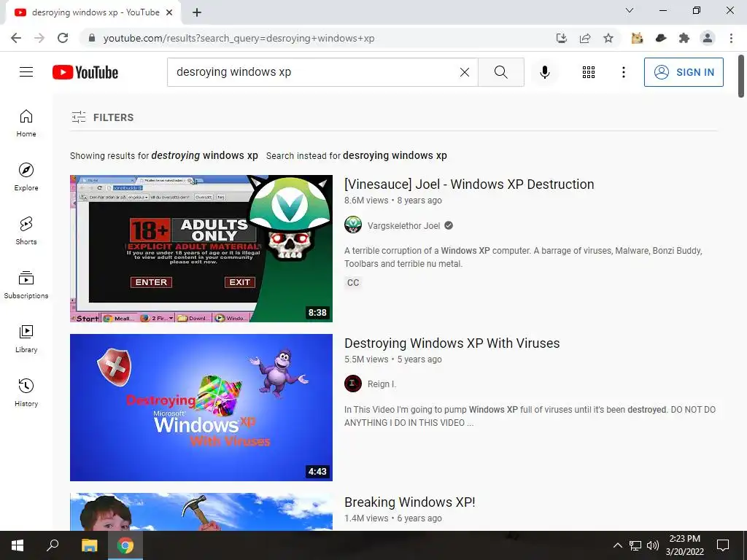Screen dimensions: 747x560
Task: Go back with Chrome back arrow
Action: tap(16, 38)
